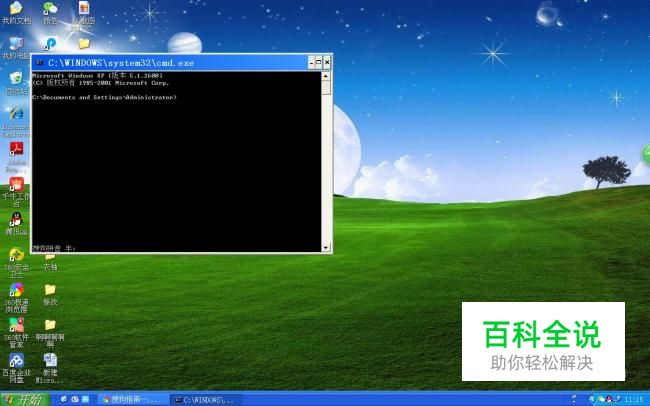Open the My Documents (我的文档) desktop icon
The image size is (650, 406).
16,12
